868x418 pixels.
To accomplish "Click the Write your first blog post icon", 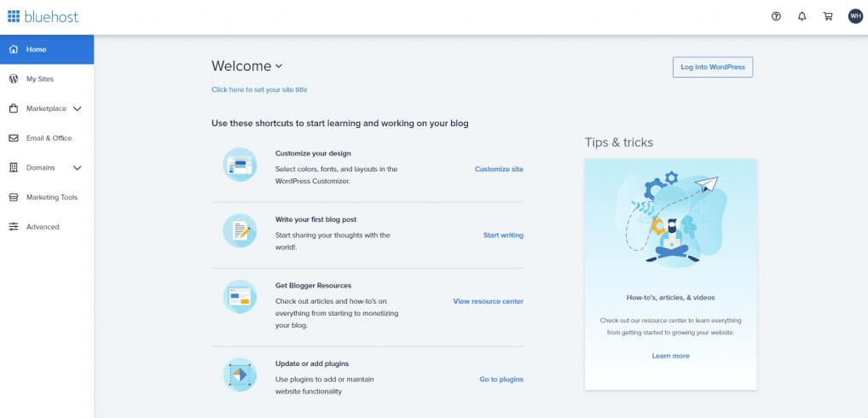I will tap(240, 230).
